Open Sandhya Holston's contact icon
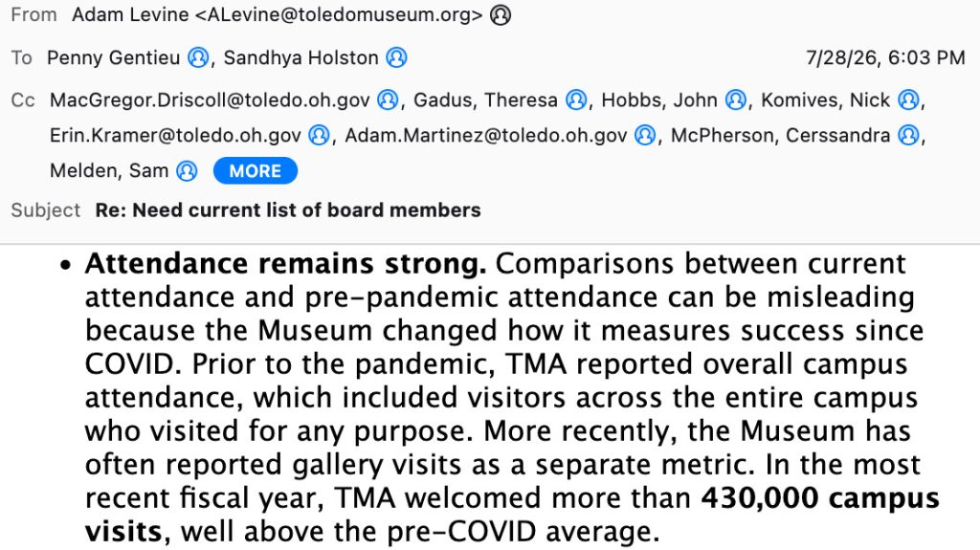The image size is (980, 550). 396,57
